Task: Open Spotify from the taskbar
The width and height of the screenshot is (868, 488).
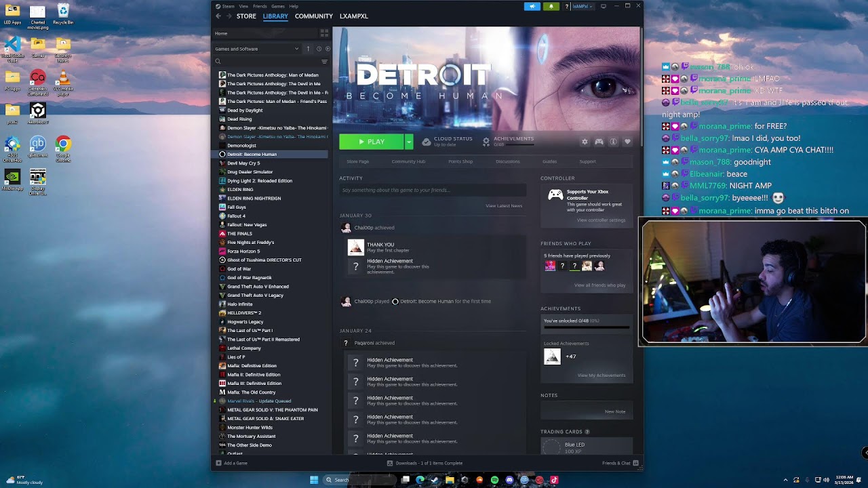Action: tap(494, 480)
